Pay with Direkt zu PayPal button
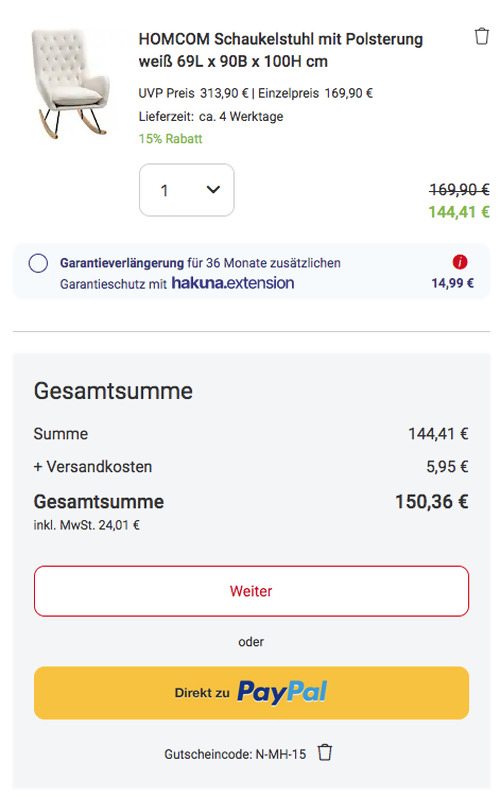 pyautogui.click(x=251, y=693)
